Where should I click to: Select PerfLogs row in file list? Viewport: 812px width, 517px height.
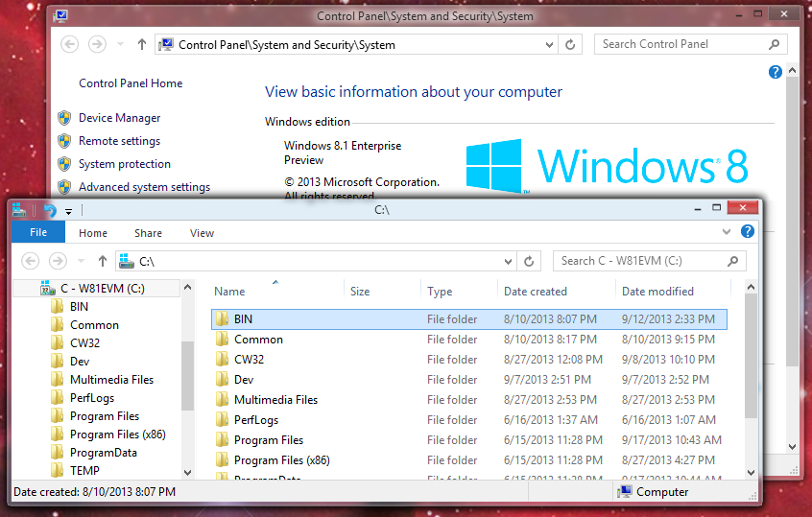[x=469, y=420]
